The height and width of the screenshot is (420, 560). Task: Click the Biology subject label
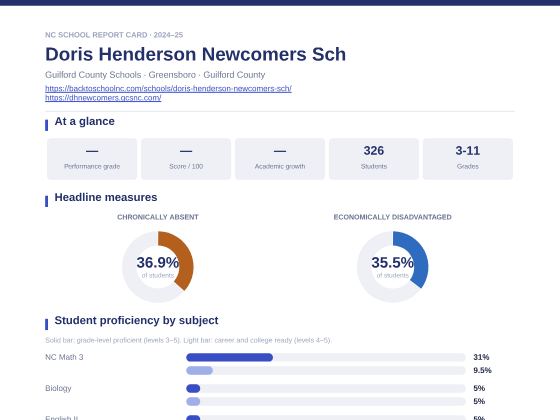pyautogui.click(x=58, y=388)
